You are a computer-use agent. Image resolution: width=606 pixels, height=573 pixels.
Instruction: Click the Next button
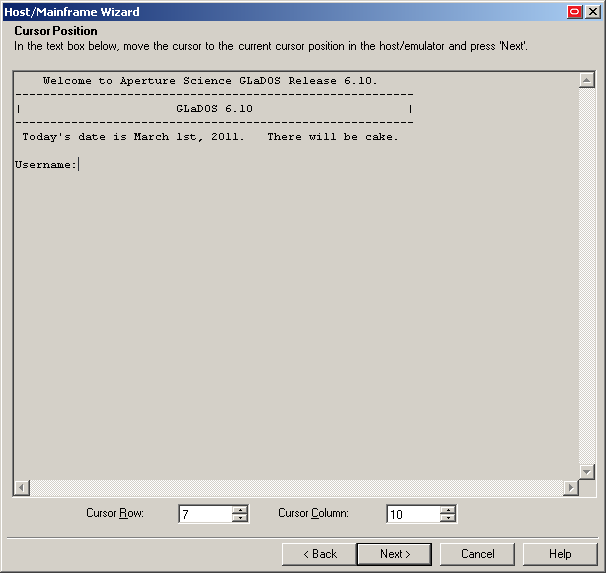394,554
